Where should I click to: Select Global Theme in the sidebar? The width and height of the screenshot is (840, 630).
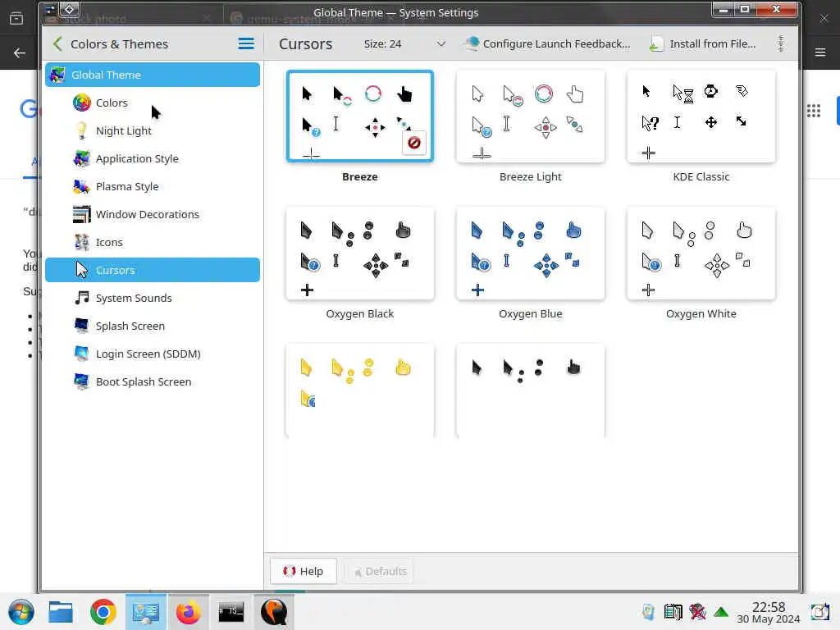point(153,75)
